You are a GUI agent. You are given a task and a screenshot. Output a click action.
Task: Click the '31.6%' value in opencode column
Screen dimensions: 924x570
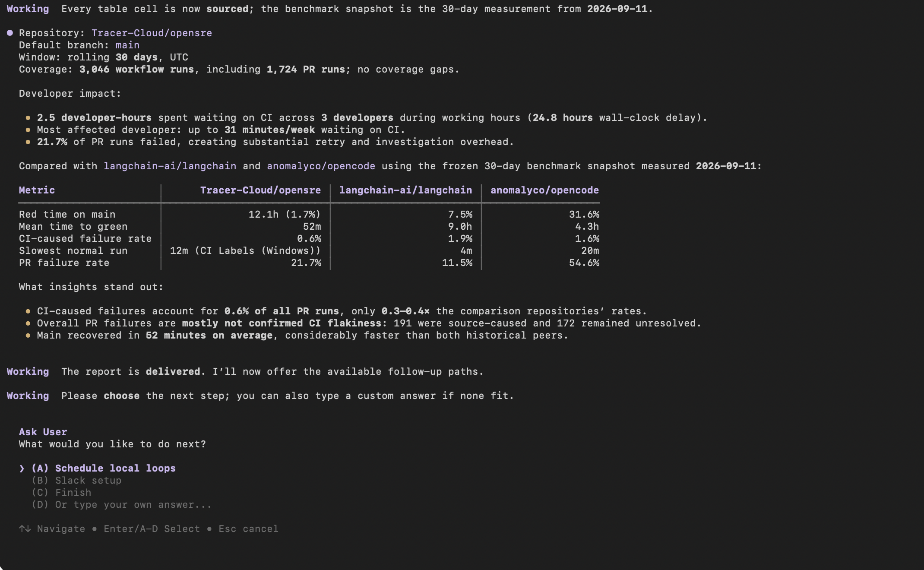[x=584, y=215]
